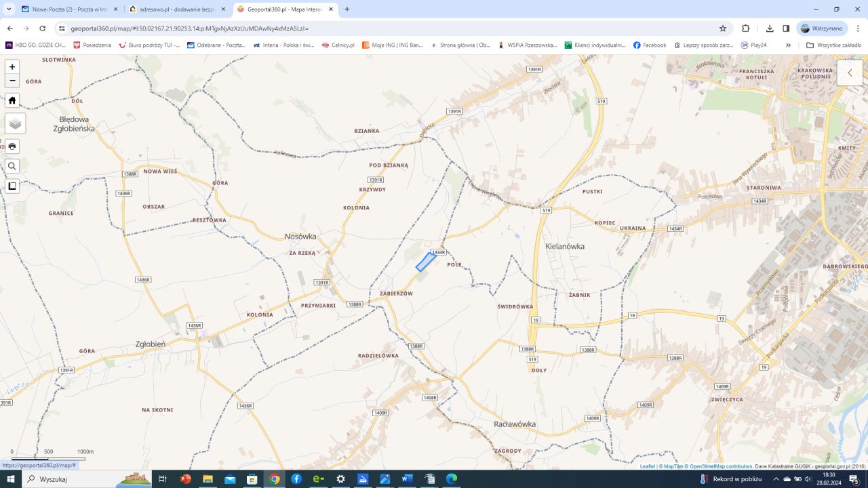Open the map layers switcher

[16, 123]
